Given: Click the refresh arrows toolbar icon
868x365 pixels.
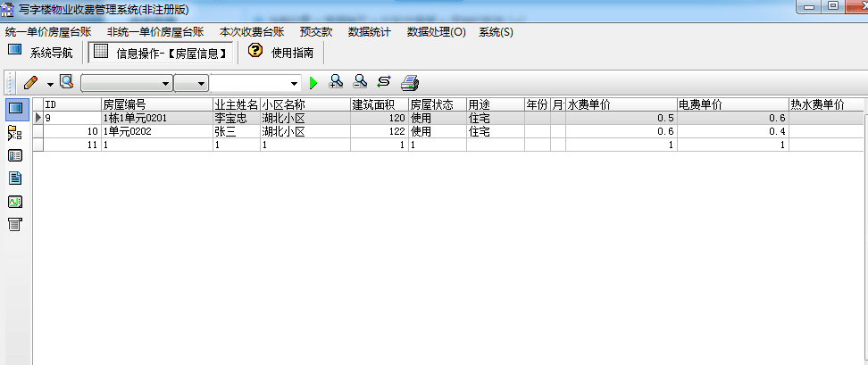Looking at the screenshot, I should point(384,82).
